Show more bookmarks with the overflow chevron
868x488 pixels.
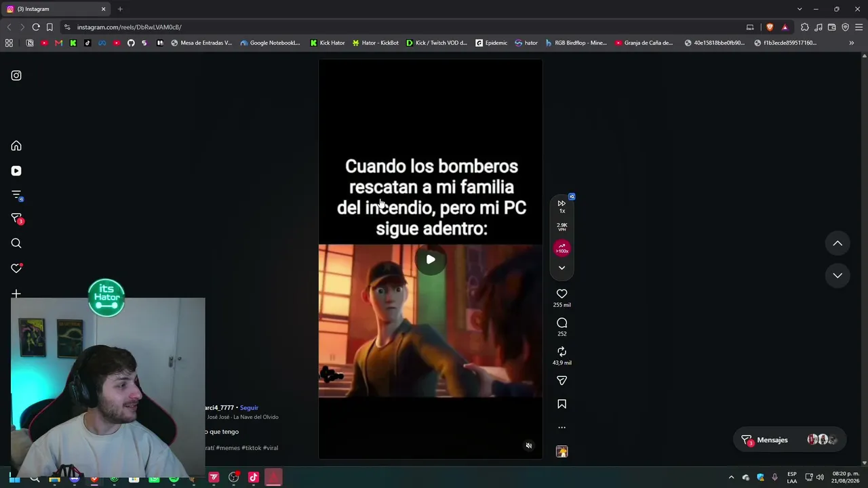click(x=852, y=43)
